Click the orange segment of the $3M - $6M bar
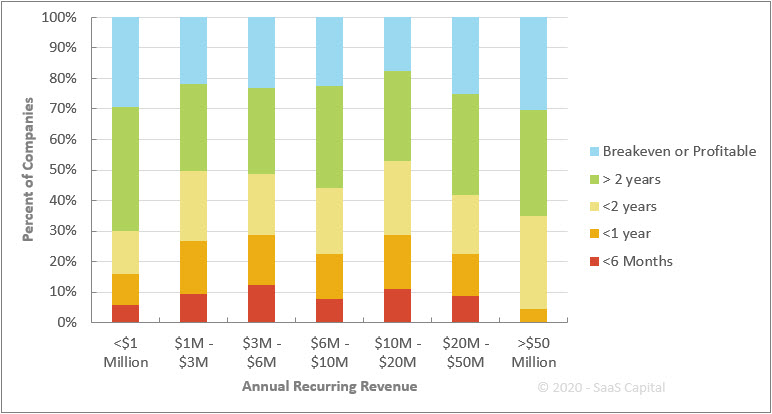This screenshot has width=772, height=414. [x=261, y=260]
